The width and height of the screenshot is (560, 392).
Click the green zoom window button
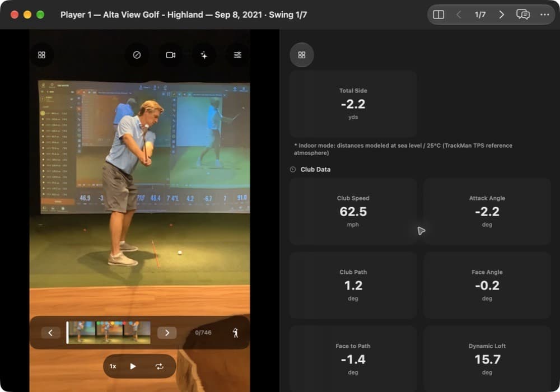tap(40, 15)
